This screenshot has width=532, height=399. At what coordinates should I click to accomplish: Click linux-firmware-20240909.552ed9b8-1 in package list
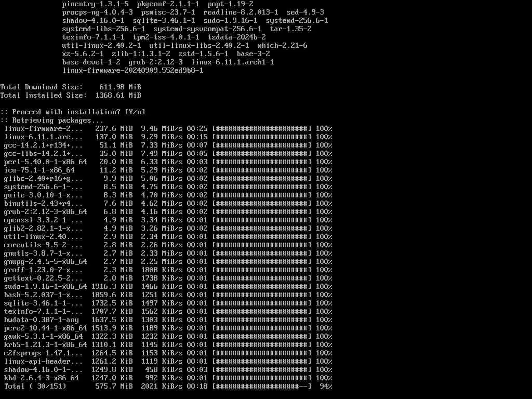[x=132, y=71]
